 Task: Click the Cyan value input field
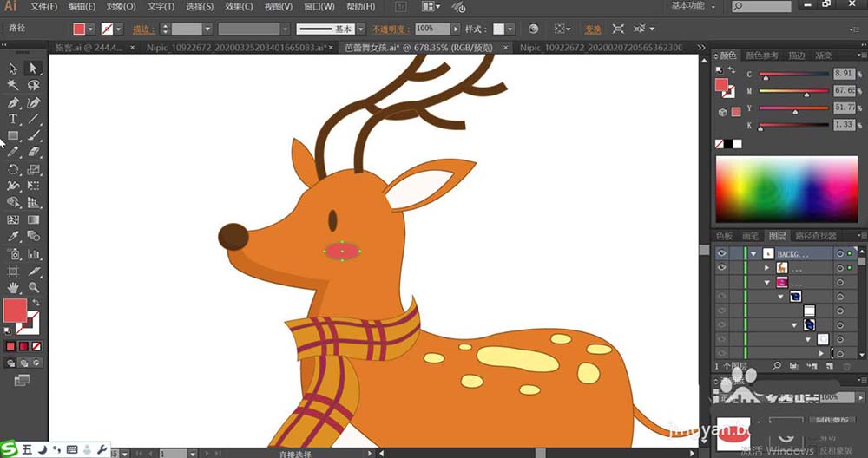843,74
